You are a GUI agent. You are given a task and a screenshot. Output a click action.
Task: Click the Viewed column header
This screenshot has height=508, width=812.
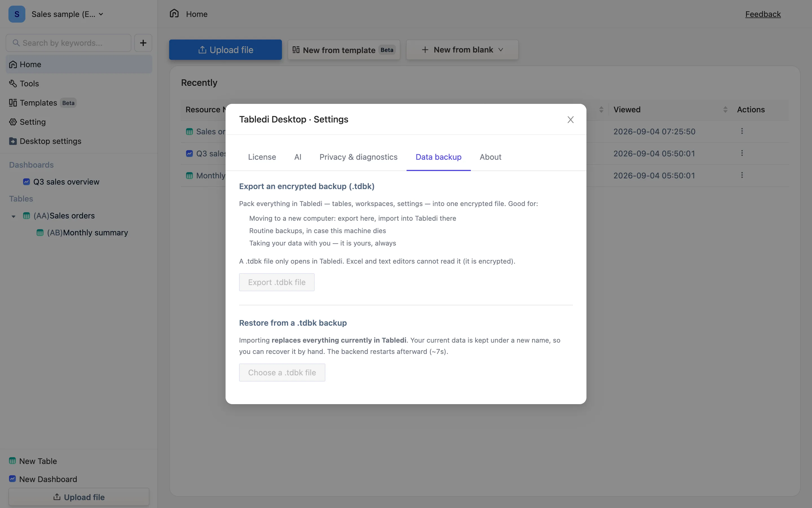(x=627, y=110)
